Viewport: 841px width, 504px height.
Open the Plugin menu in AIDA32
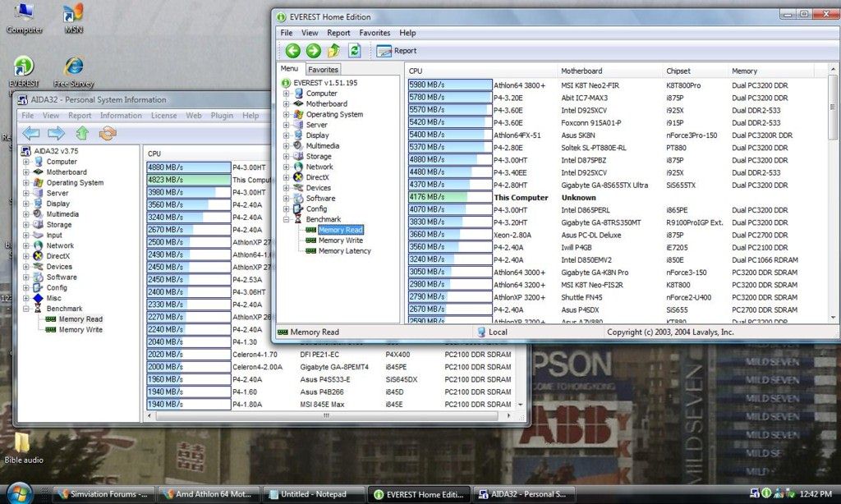point(222,116)
